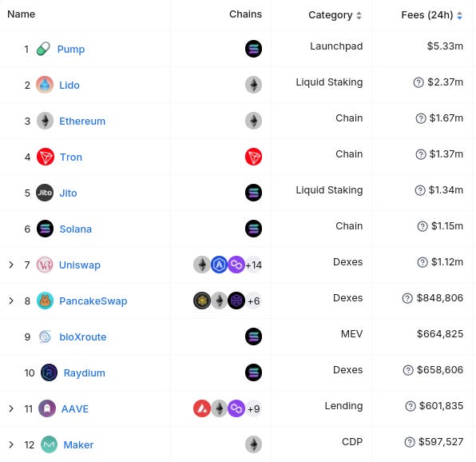Screen dimensions: 476x462
Task: Open the Jito protocol link
Action: tap(68, 193)
